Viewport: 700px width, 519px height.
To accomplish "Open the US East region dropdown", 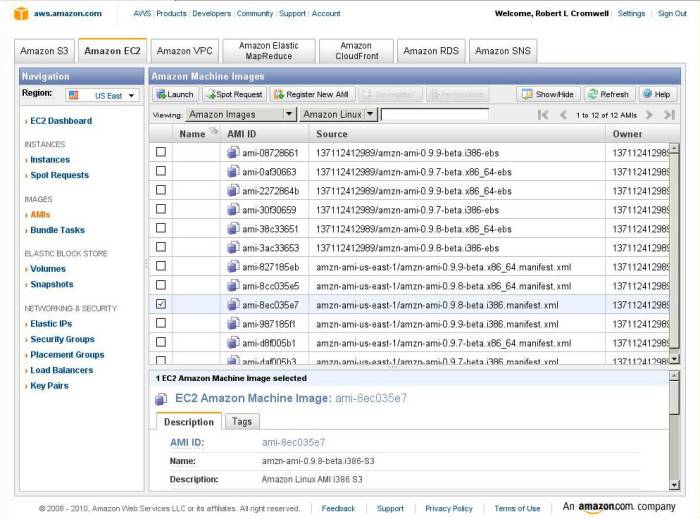I will [x=103, y=95].
